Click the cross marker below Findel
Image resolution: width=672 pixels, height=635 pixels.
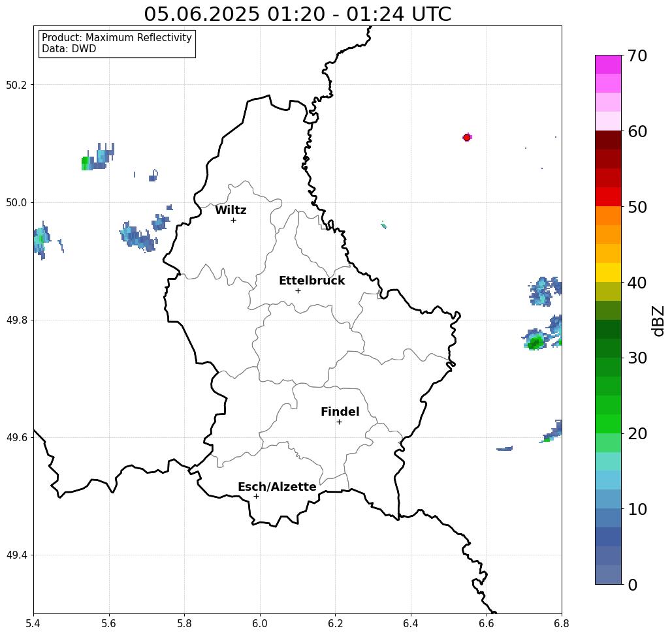point(339,422)
